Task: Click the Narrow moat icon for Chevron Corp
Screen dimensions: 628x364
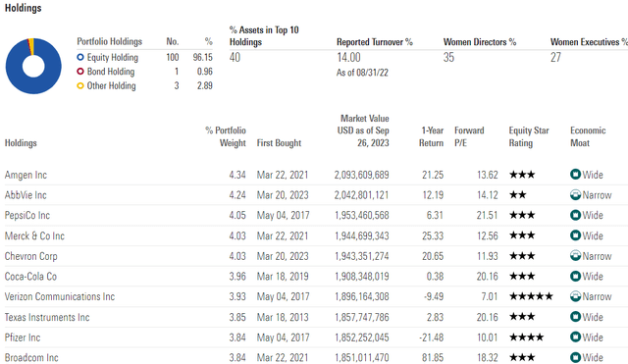Action: pos(575,256)
